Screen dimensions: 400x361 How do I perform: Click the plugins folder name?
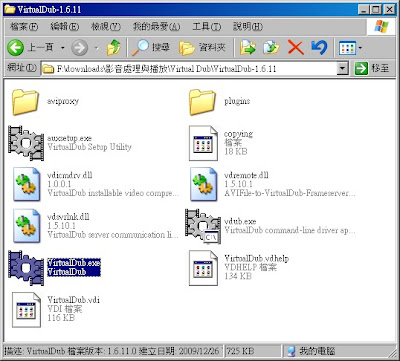click(x=237, y=101)
